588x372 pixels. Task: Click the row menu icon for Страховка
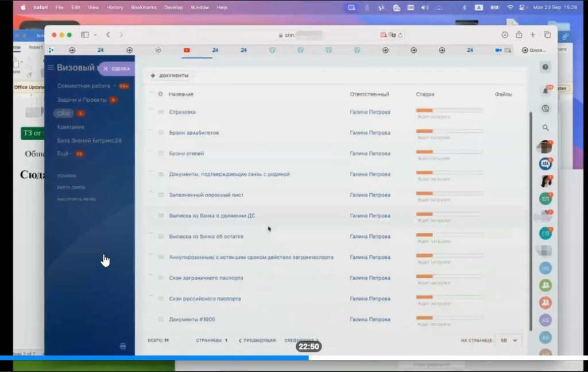point(161,112)
